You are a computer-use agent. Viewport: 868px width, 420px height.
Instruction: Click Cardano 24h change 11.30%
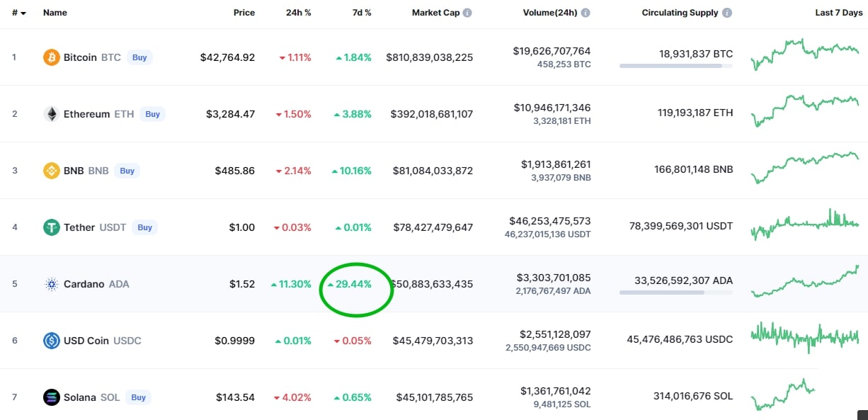291,284
